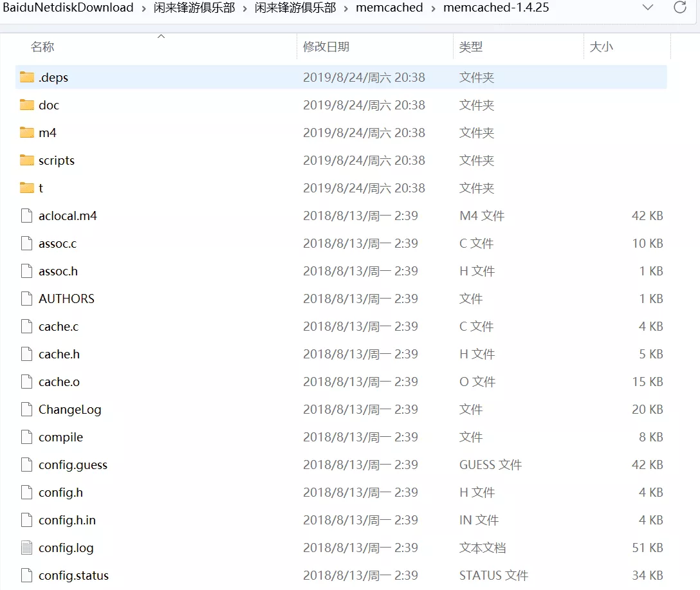Go to memcached folder in breadcrumb
Image resolution: width=700 pixels, height=590 pixels.
click(389, 8)
